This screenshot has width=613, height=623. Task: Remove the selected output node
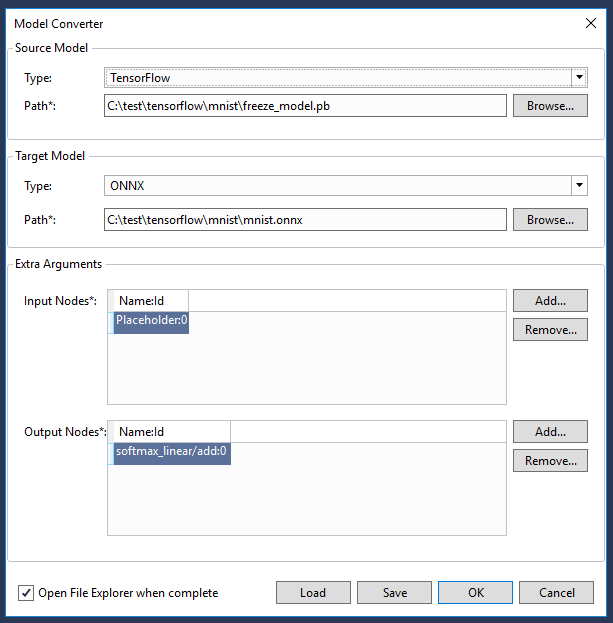coord(550,461)
